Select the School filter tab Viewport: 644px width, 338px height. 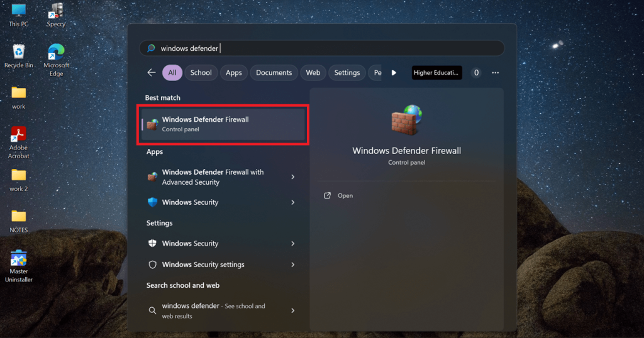click(x=201, y=73)
